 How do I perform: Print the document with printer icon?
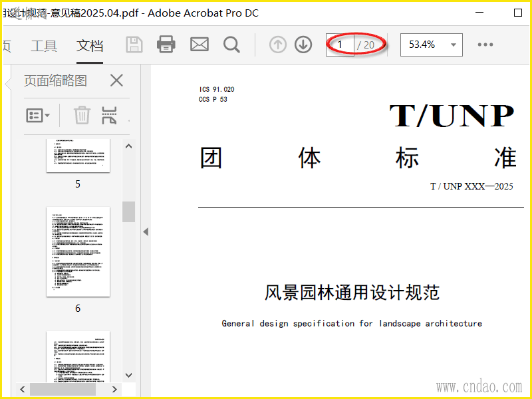[166, 45]
